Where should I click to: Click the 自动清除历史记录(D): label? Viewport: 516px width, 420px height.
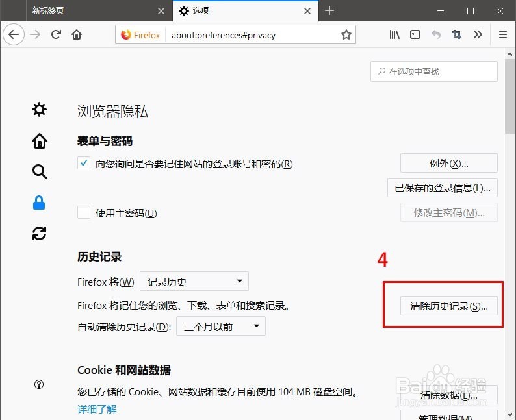[124, 327]
